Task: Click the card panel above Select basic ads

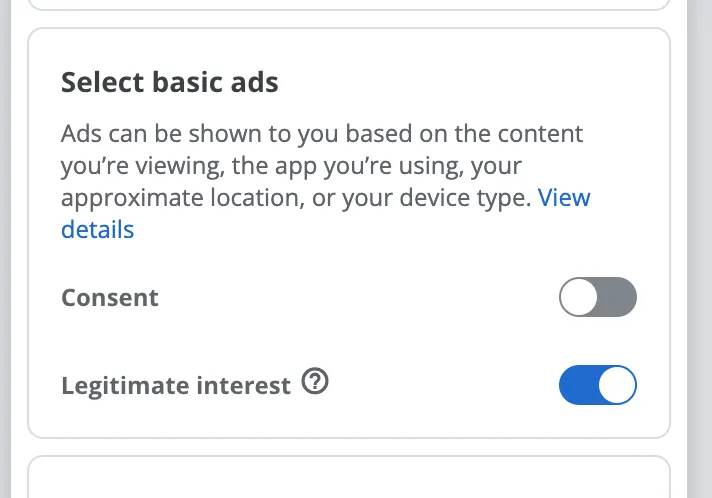Action: click(x=348, y=4)
